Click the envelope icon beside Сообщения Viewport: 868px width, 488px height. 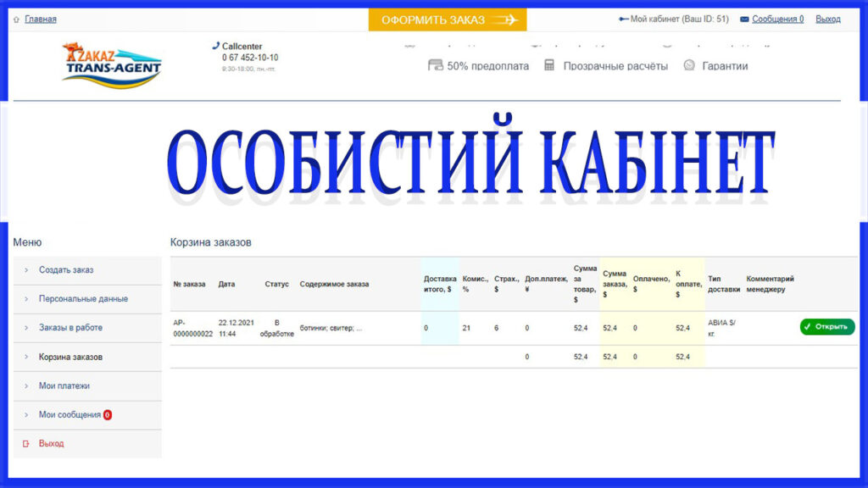click(744, 19)
